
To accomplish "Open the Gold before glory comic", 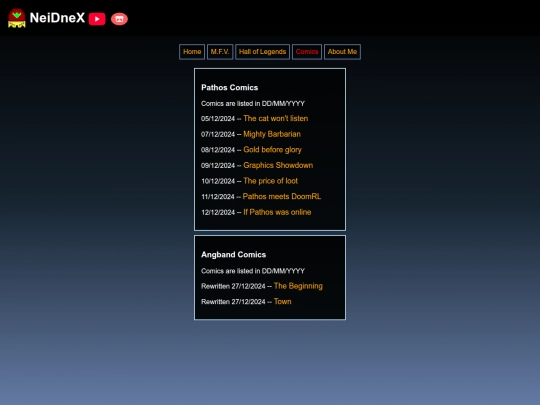I will pyautogui.click(x=272, y=150).
